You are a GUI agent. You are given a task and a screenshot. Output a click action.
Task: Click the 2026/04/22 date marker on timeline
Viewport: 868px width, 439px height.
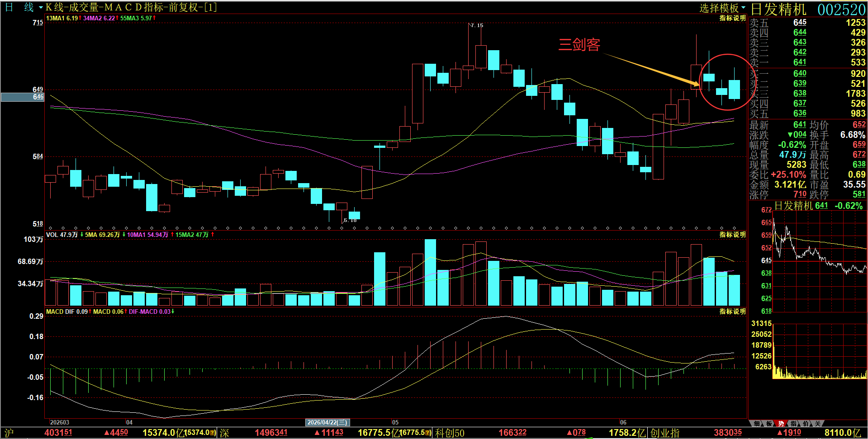[x=327, y=422]
